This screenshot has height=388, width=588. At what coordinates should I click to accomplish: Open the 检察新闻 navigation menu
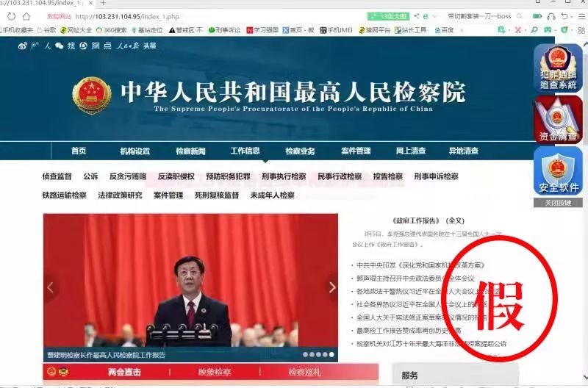(x=190, y=151)
